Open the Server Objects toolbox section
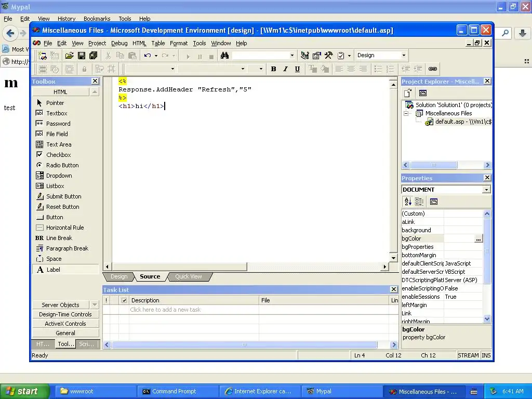This screenshot has width=532, height=399. point(60,304)
